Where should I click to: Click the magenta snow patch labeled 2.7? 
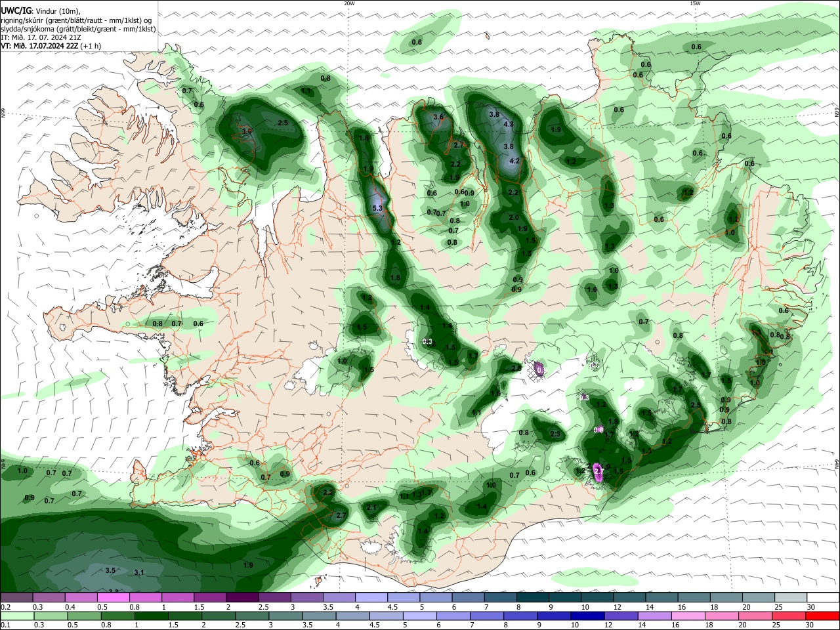[x=598, y=471]
